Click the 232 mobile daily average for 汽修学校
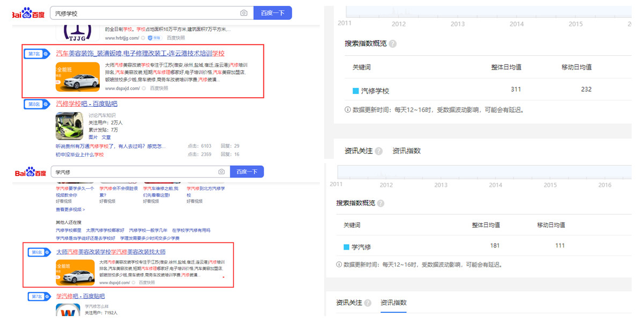The width and height of the screenshot is (644, 322). pyautogui.click(x=586, y=90)
